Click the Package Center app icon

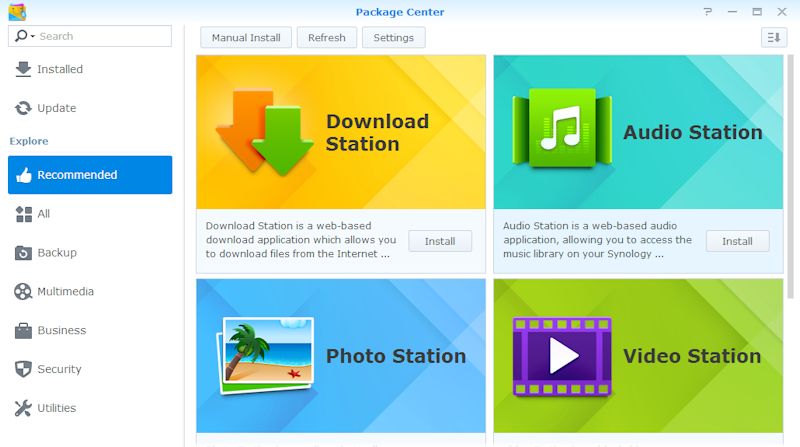17,12
